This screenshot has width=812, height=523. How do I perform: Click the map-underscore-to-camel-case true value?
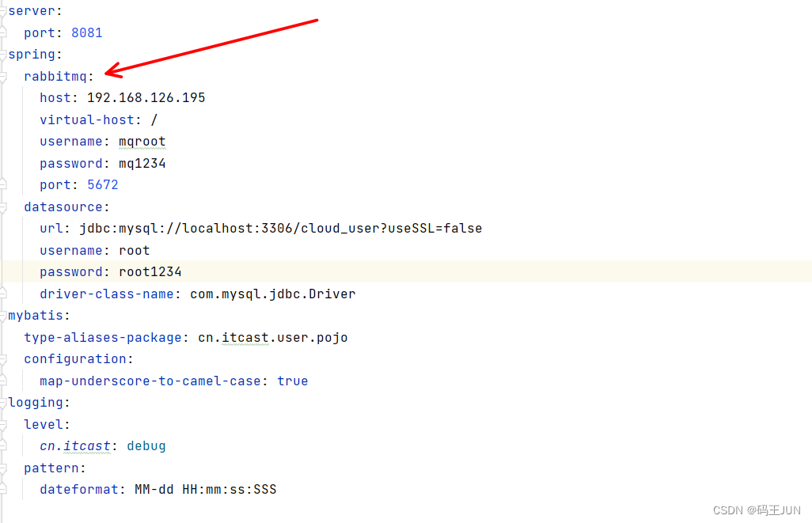(293, 381)
